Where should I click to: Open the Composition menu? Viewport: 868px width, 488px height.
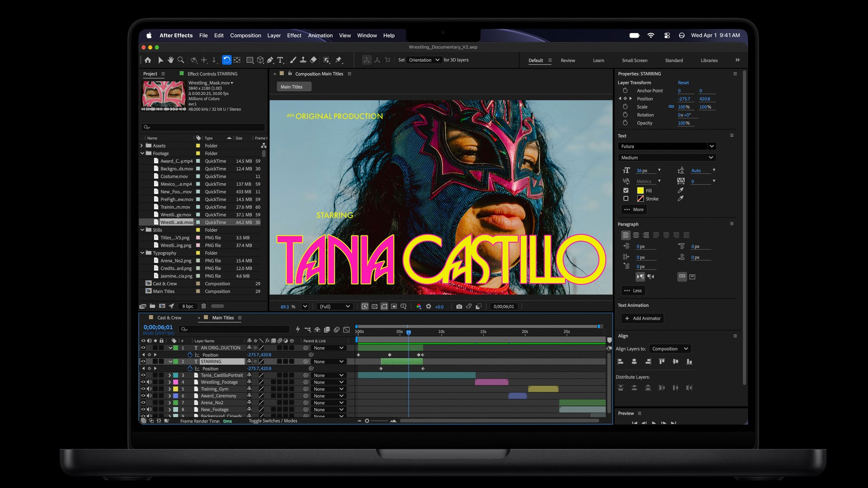(x=245, y=35)
